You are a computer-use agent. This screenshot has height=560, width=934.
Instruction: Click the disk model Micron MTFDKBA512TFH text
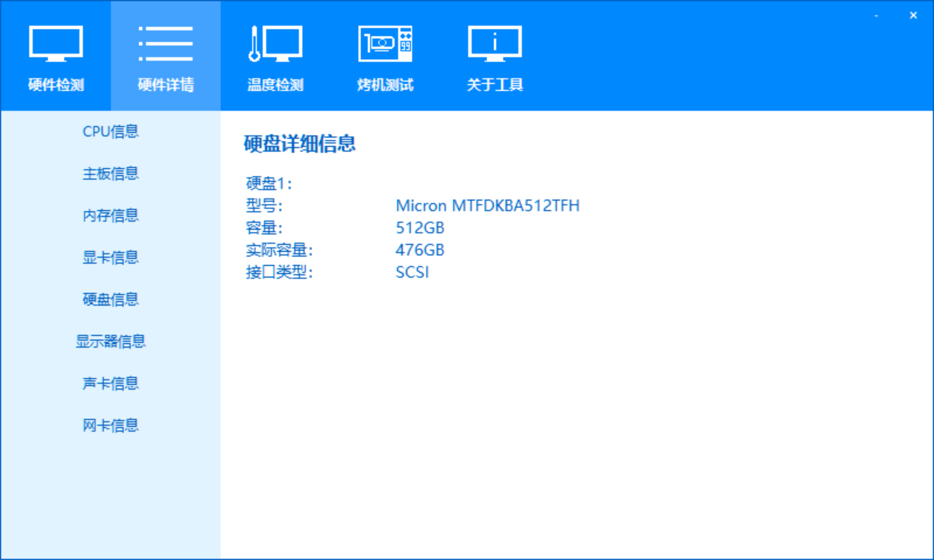click(487, 206)
